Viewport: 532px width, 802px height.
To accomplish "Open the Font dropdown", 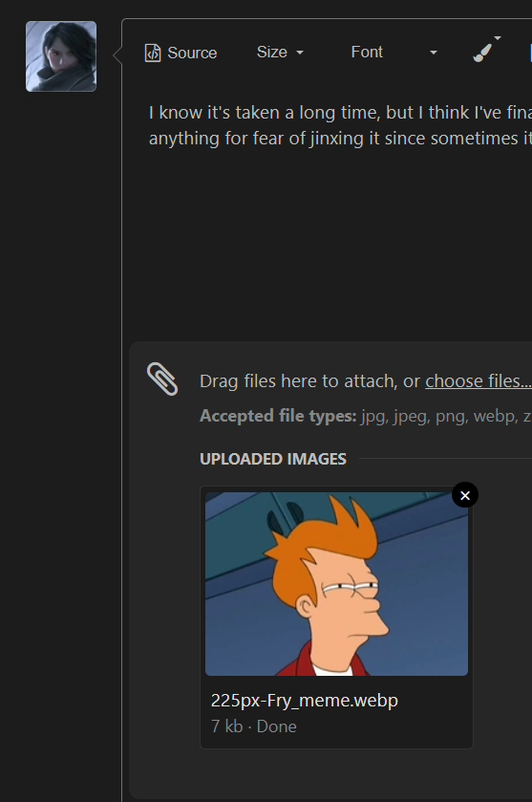I will [x=394, y=53].
